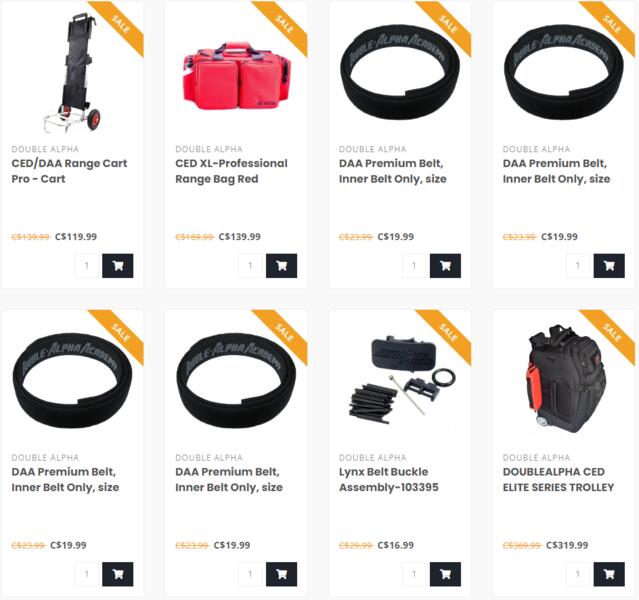Screen dimensions: 639x600
Task: Select the Lynx belt buckle parts image
Action: (x=402, y=380)
